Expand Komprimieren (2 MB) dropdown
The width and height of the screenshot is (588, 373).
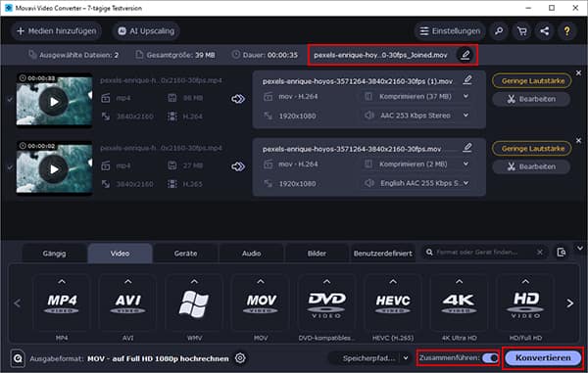[465, 164]
